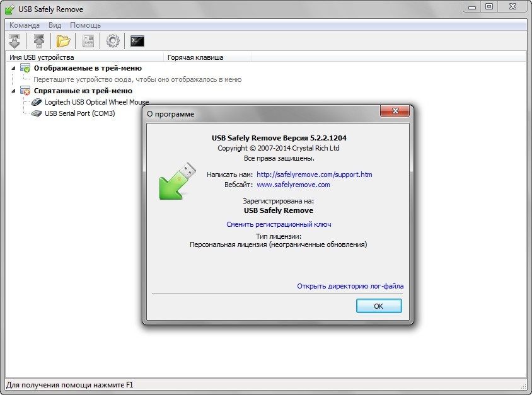This screenshot has height=395, width=532.
Task: Click the bold registered name under Зарегистрирована на
Action: pos(279,210)
